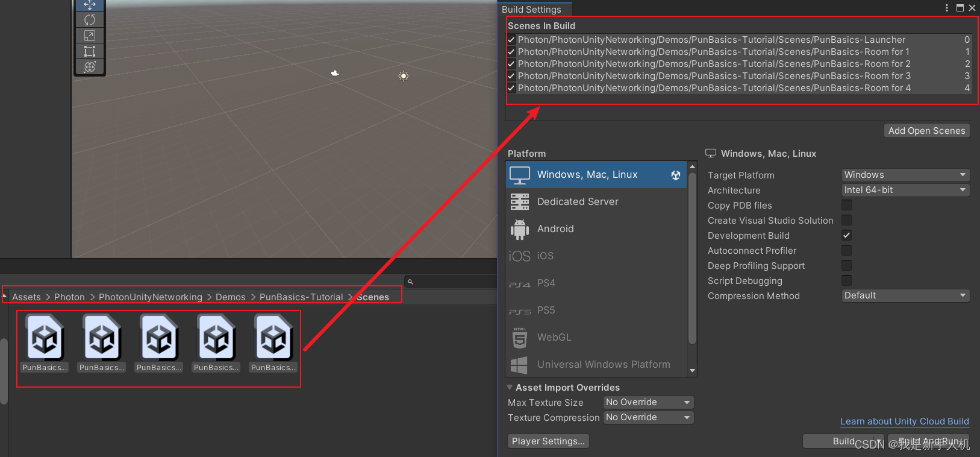The width and height of the screenshot is (980, 457).
Task: Enable Autoconnect Profiler checkbox
Action: click(x=847, y=250)
